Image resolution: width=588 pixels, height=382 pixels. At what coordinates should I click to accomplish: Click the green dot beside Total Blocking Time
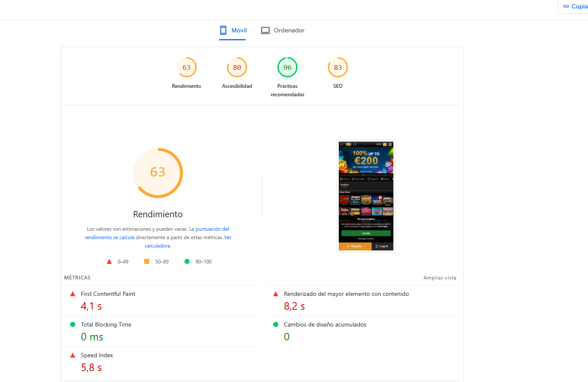73,324
